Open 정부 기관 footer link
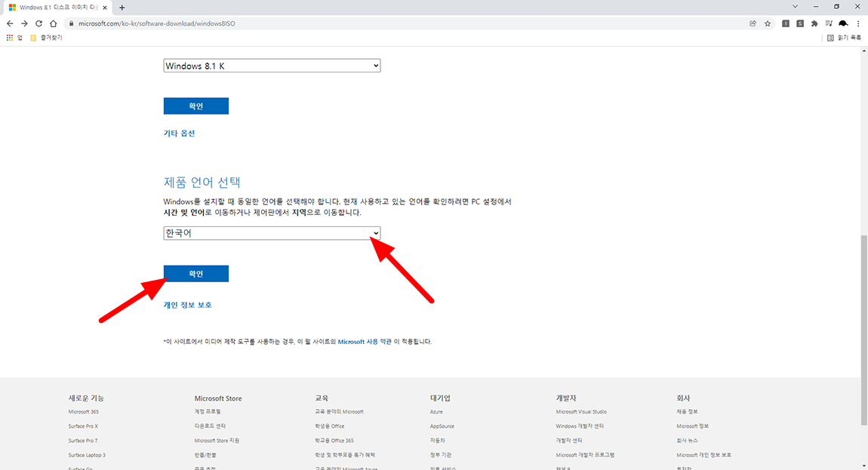 [441, 455]
